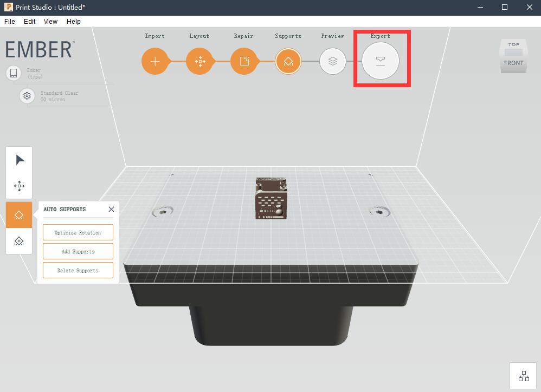541x392 pixels.
Task: Open the File menu
Action: (10, 22)
